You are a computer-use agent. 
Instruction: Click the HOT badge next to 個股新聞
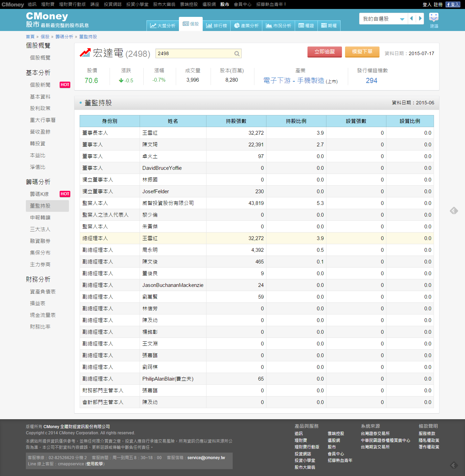tap(65, 85)
